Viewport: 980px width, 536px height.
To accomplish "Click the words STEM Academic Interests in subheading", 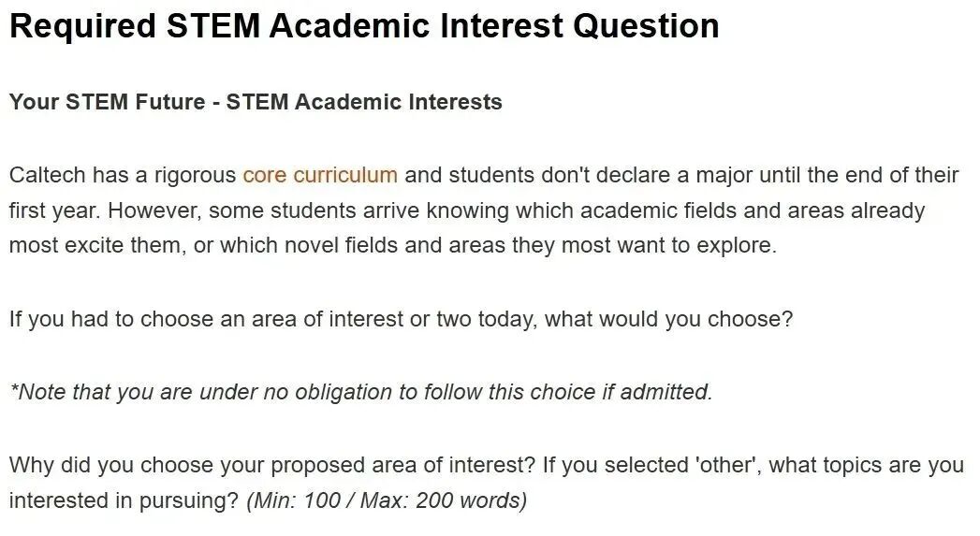I will pyautogui.click(x=364, y=102).
